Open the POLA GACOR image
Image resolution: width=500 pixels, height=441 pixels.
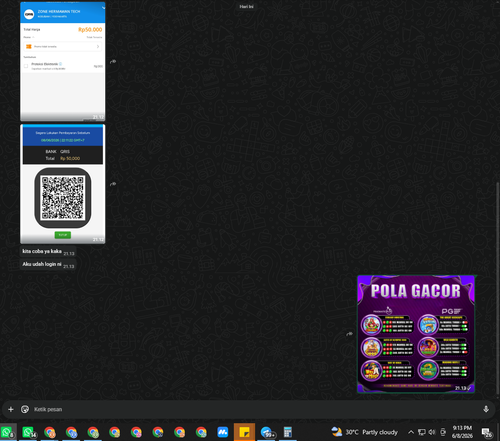[416, 334]
